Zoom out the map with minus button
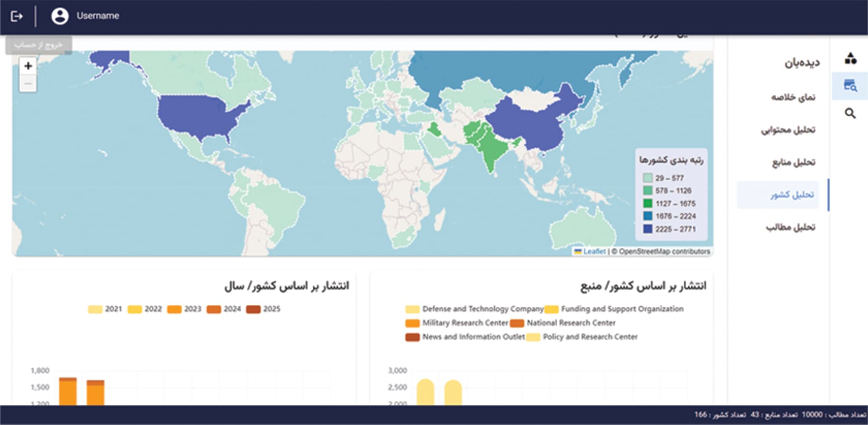 click(x=28, y=83)
